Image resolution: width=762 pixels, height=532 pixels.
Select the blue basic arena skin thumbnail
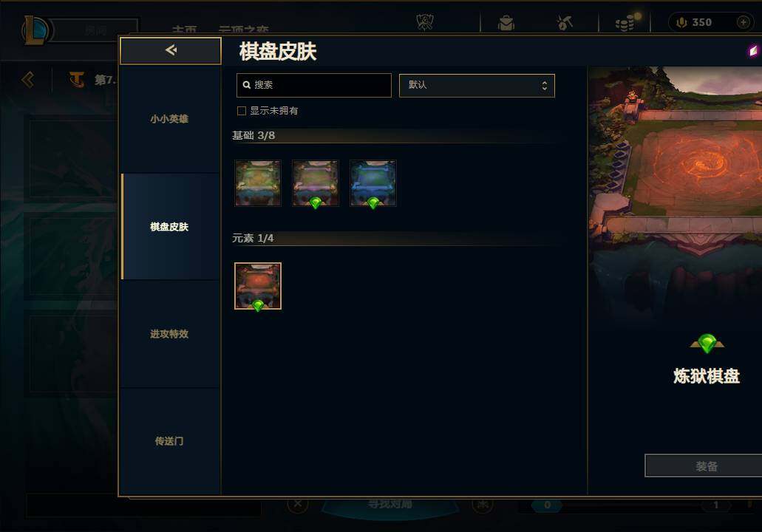coord(373,183)
